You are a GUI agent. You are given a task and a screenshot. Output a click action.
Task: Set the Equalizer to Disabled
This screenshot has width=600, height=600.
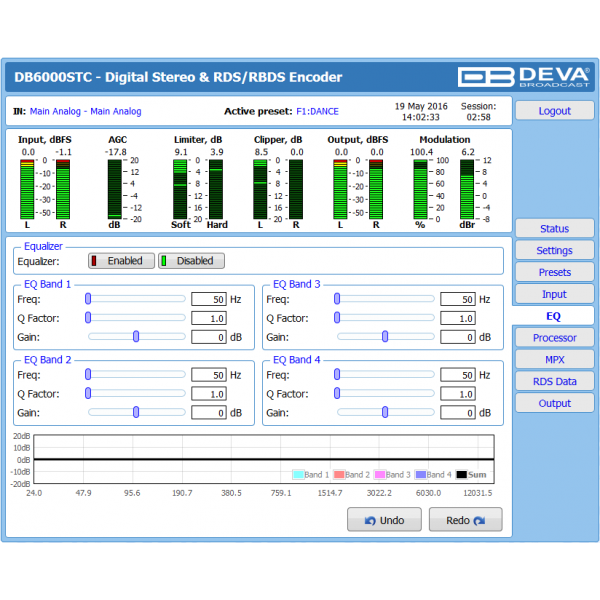191,261
